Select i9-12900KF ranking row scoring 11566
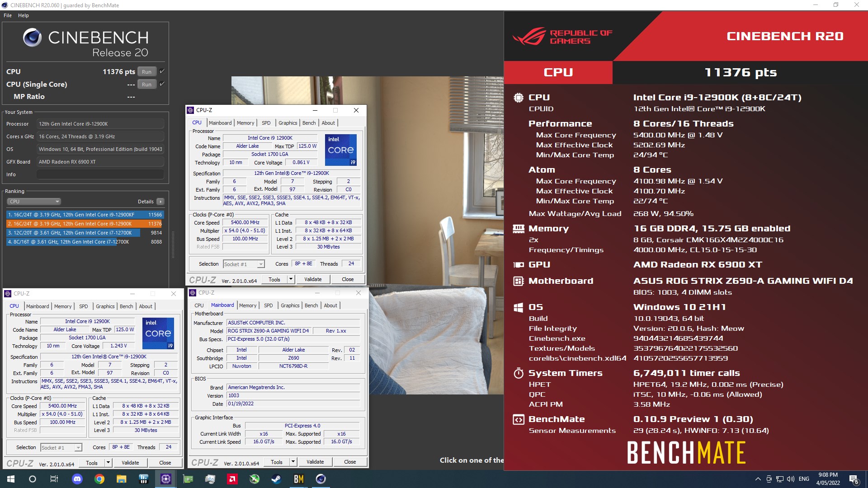 click(85, 215)
